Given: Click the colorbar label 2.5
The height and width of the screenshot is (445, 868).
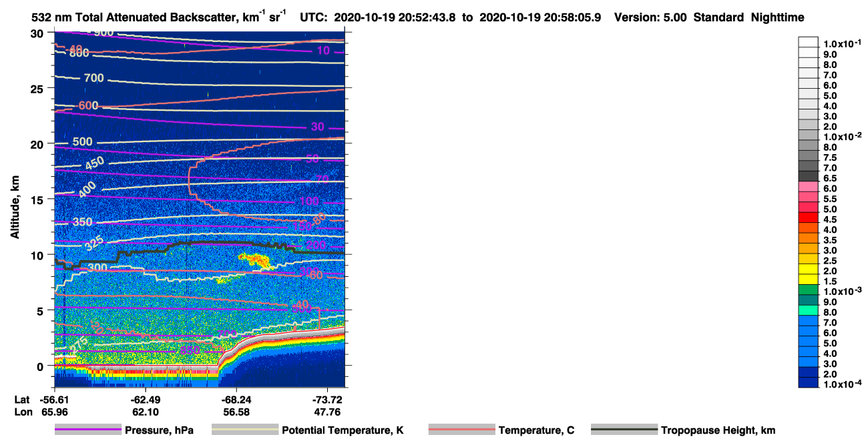Looking at the screenshot, I should (831, 261).
